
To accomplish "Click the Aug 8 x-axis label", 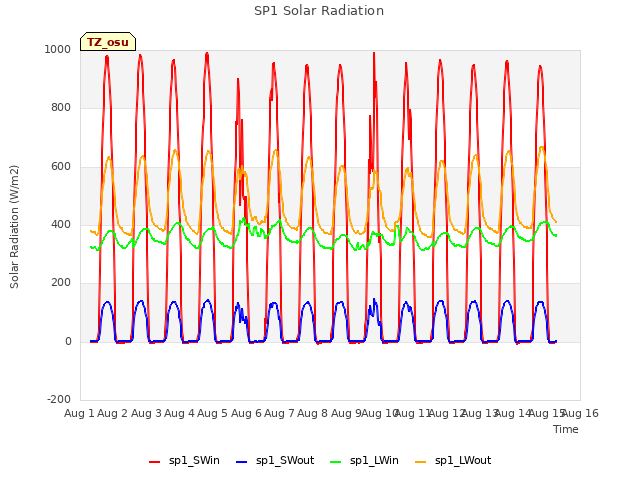I will pos(313,413).
